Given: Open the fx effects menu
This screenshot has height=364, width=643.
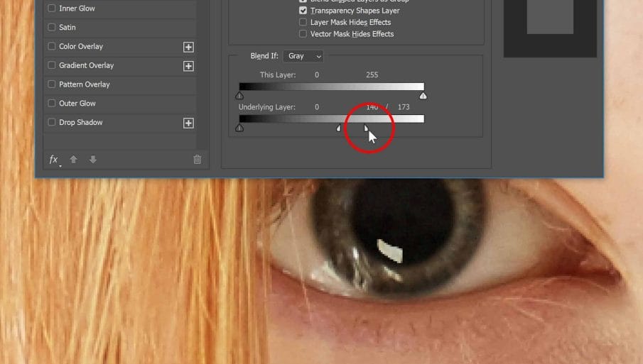Looking at the screenshot, I should coord(53,160).
